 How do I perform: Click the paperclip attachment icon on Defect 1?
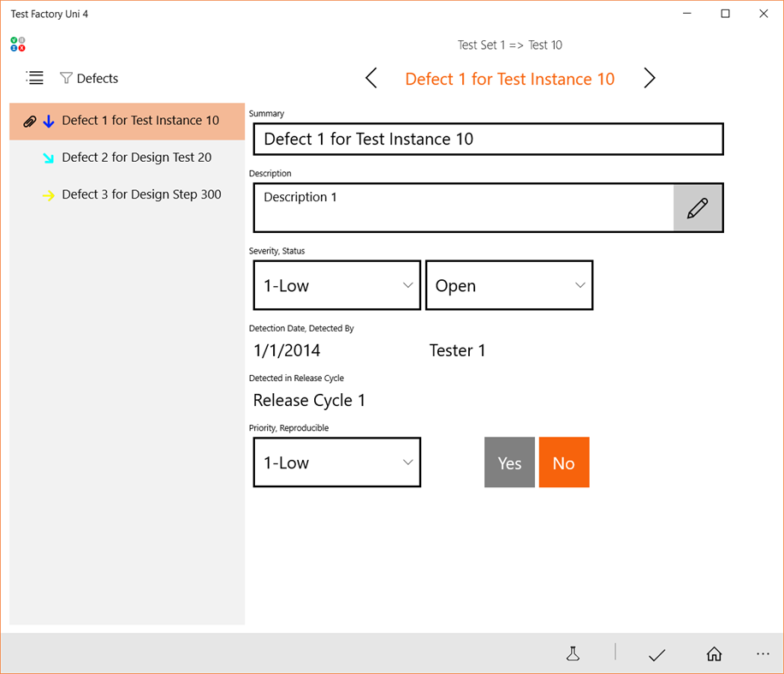tap(30, 121)
